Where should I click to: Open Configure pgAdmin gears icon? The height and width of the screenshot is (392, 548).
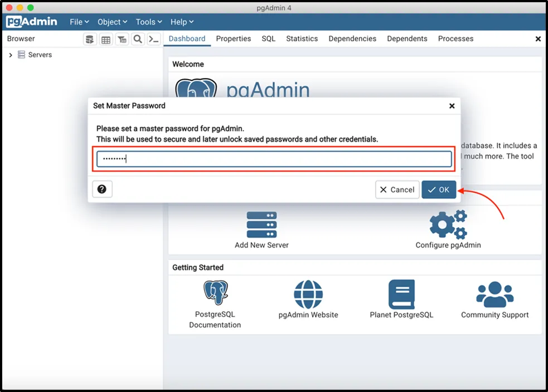tap(448, 225)
